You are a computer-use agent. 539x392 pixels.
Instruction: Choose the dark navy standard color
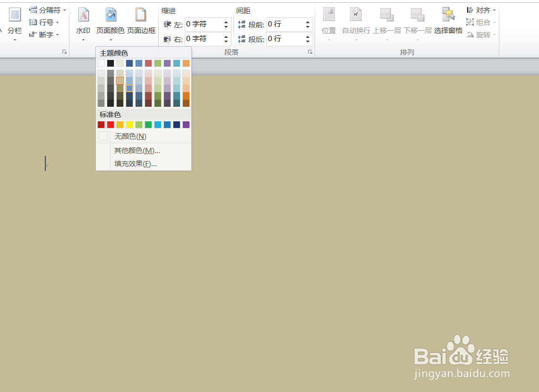[177, 125]
